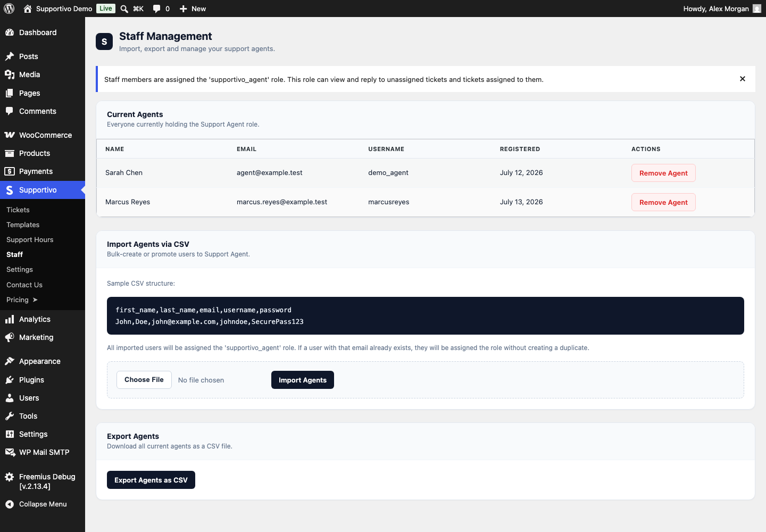
Task: Open the comments bubble icon in admin bar
Action: (157, 9)
